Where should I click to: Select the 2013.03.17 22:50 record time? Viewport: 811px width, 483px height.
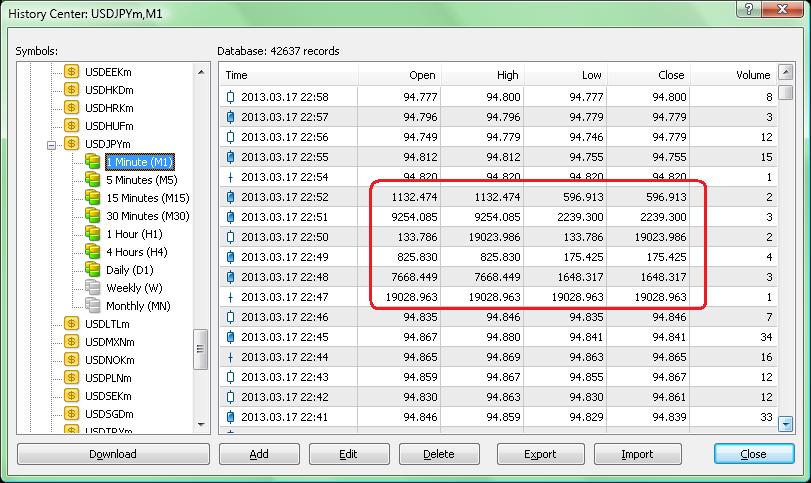(x=285, y=237)
